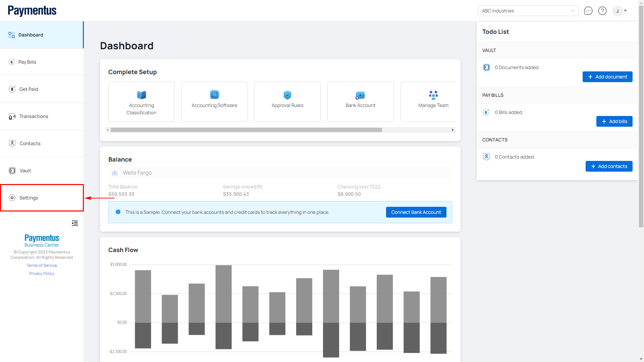Click the blue info icon in sample notice
This screenshot has width=644, height=362.
tap(118, 212)
